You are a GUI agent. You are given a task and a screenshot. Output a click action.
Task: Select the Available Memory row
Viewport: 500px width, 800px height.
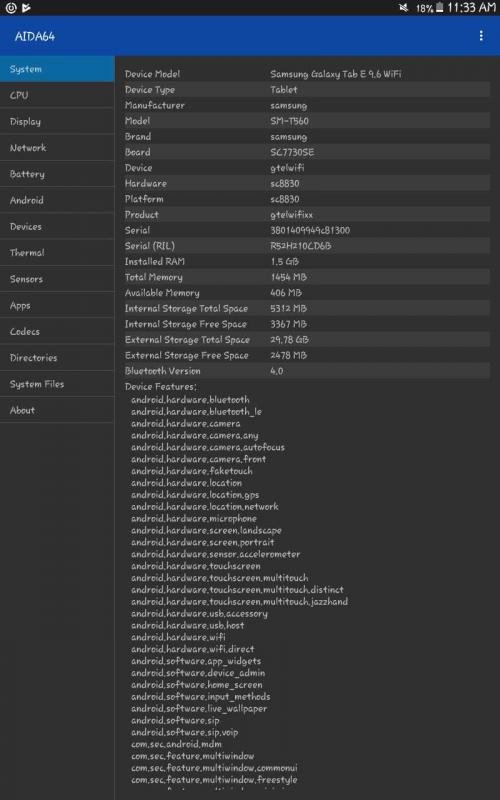[307, 293]
